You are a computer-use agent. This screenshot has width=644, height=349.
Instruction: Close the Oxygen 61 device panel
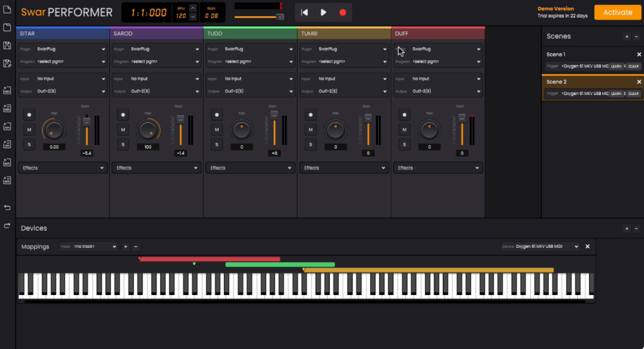(588, 246)
